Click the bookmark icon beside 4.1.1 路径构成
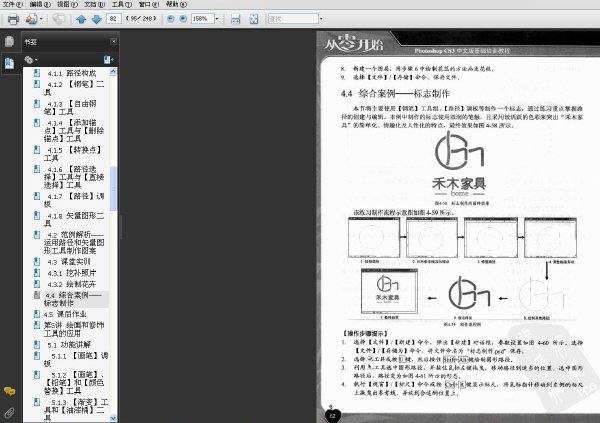 coord(37,73)
